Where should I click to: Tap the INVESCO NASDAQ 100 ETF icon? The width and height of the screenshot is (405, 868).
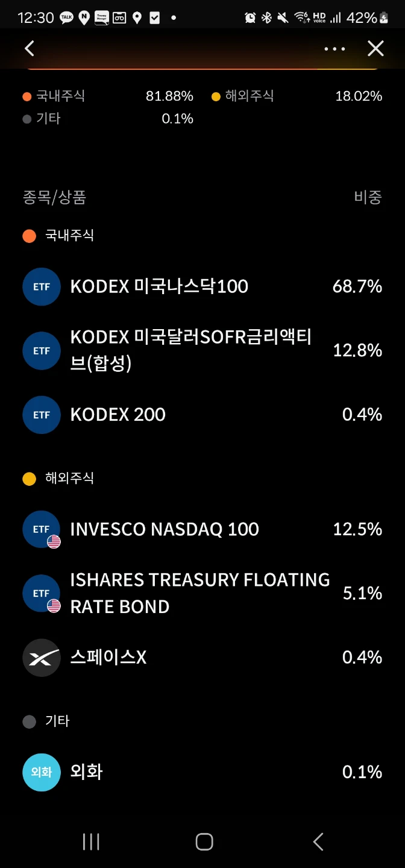(x=42, y=529)
